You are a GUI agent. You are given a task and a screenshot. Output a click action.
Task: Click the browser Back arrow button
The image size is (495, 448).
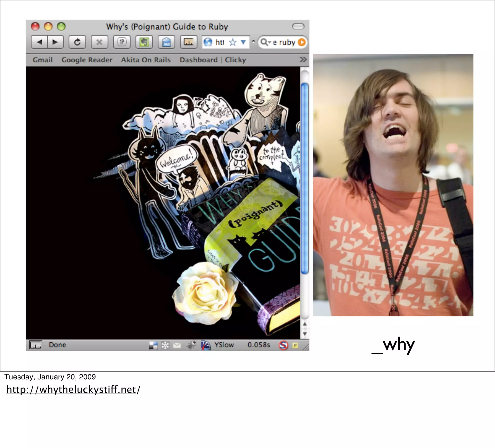[39, 42]
